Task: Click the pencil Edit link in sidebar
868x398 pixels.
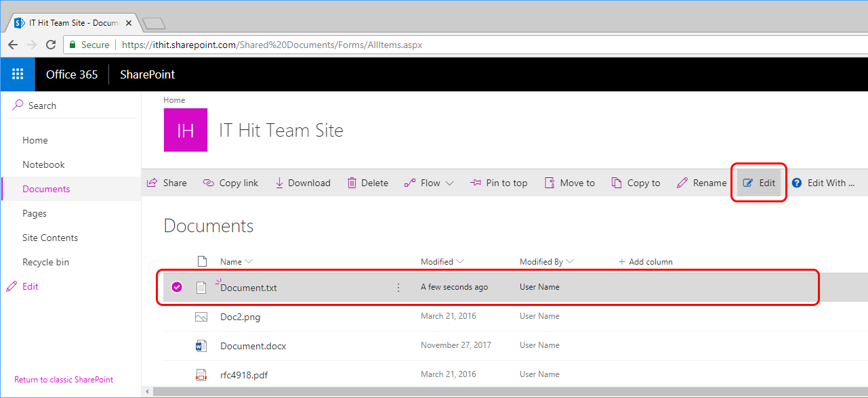Action: point(22,286)
